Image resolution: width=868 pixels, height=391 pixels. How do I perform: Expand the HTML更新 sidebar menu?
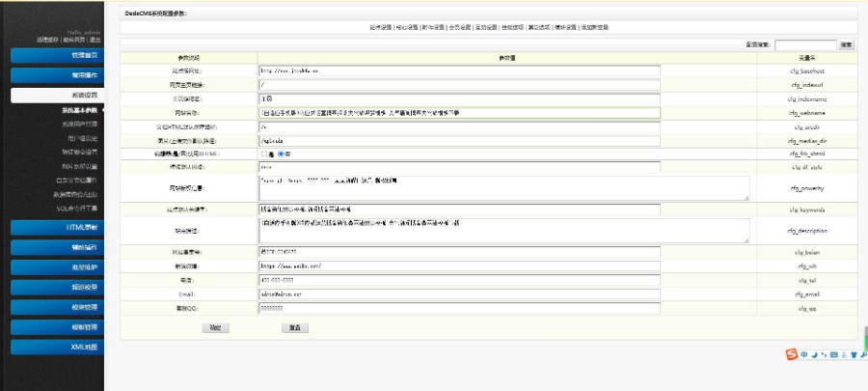pyautogui.click(x=57, y=228)
